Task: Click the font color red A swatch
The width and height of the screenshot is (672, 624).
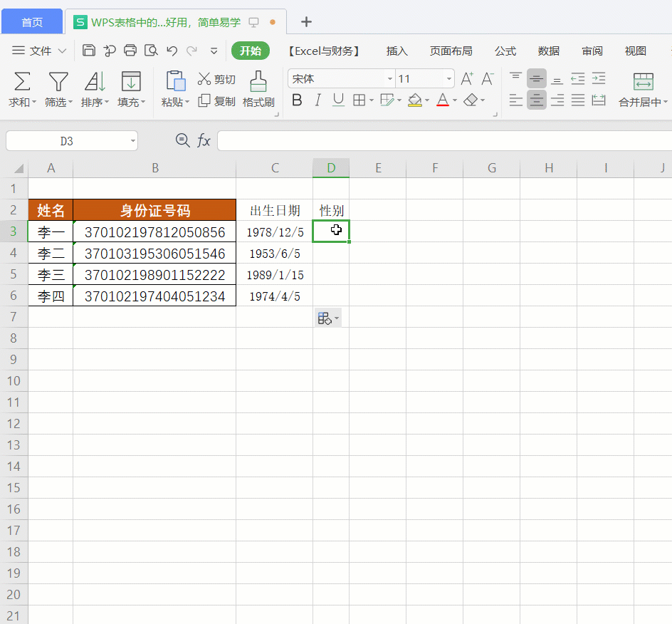Action: pyautogui.click(x=442, y=100)
